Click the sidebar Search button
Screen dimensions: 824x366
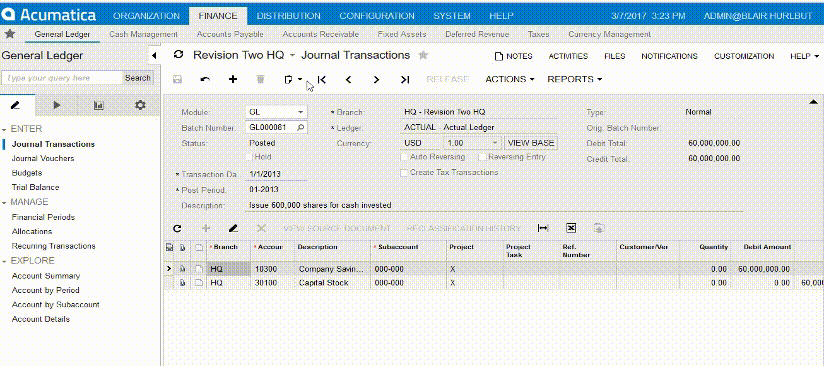coord(138,78)
